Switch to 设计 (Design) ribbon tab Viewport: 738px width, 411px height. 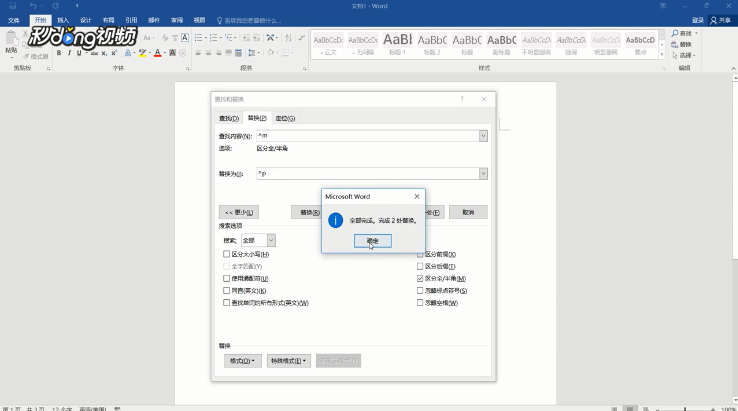pos(86,20)
